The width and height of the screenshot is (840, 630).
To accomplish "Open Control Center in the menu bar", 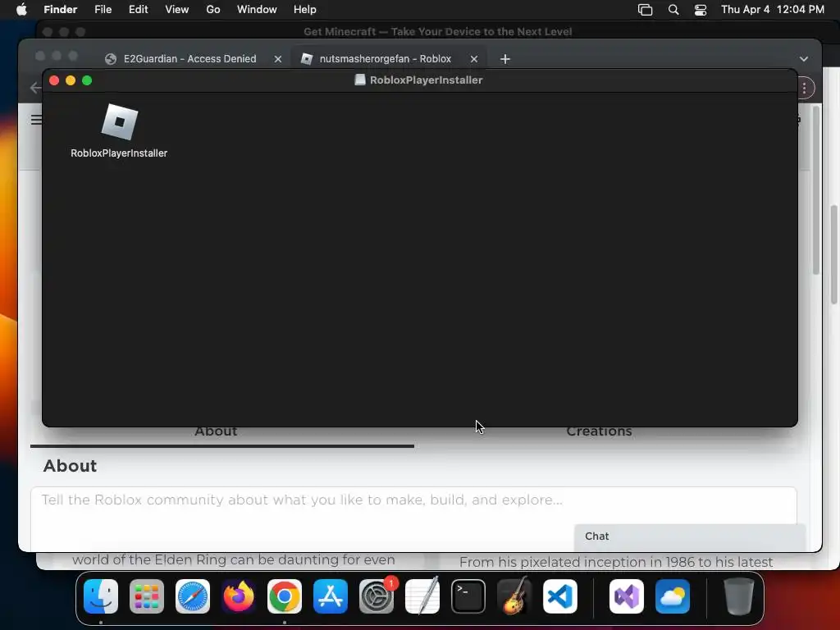I will click(701, 10).
